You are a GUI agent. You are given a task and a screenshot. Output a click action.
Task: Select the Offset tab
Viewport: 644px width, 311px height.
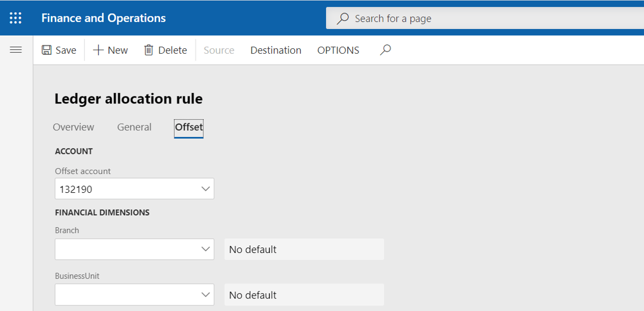(189, 127)
